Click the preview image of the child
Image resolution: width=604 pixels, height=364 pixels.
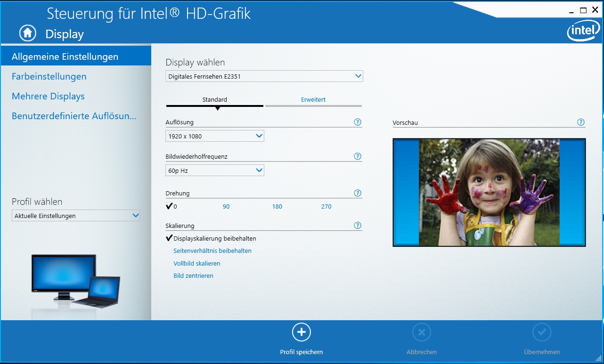489,192
